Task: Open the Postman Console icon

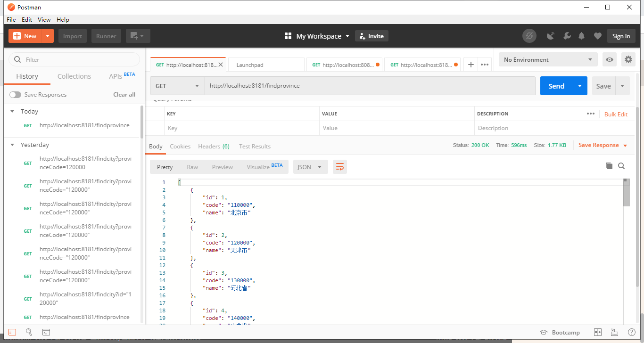Action: click(46, 332)
